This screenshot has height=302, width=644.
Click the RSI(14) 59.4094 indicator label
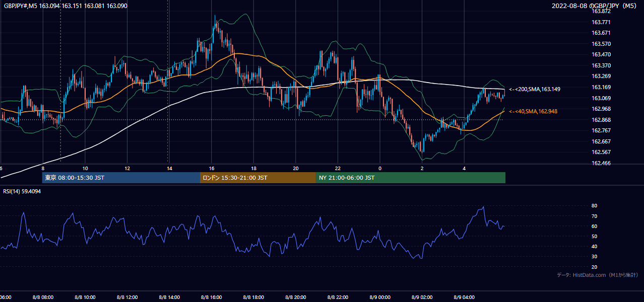(x=22, y=191)
